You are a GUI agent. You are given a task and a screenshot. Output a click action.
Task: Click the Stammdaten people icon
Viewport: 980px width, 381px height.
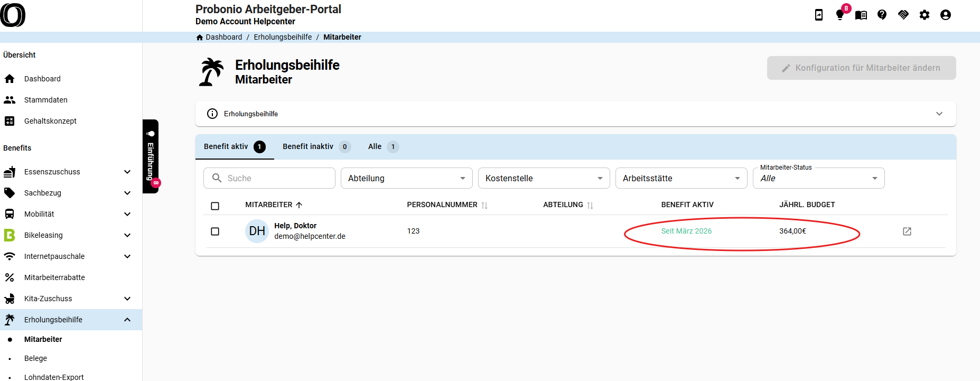[x=10, y=100]
